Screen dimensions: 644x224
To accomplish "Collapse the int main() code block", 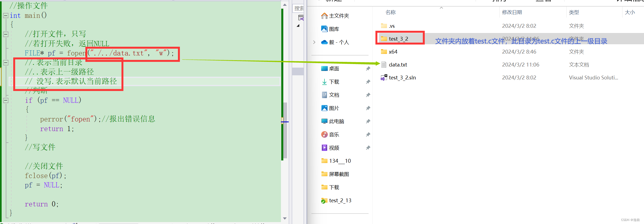I will (6, 16).
